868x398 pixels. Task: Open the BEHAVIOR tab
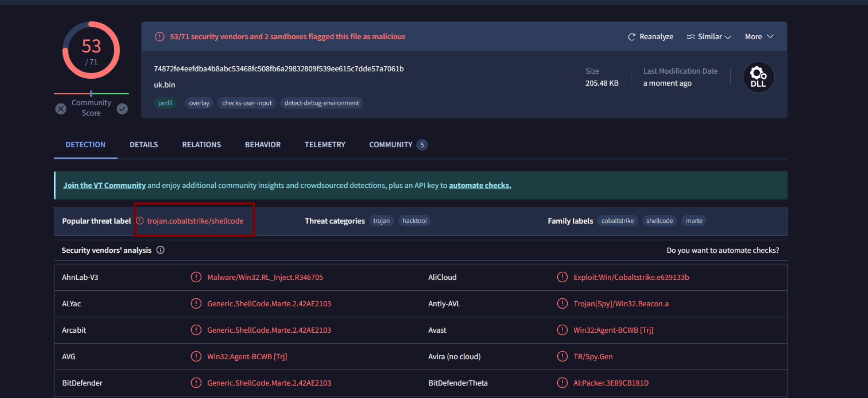[x=262, y=145]
